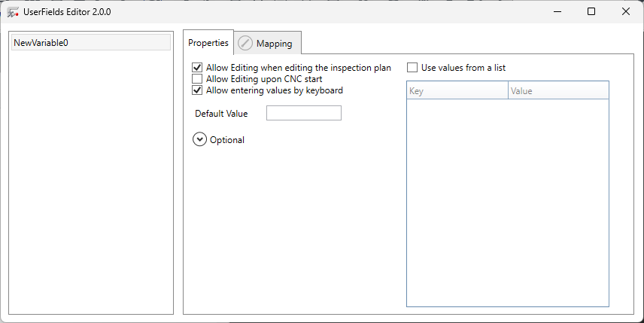644x323 pixels.
Task: Click the Mapping tab's pencil icon
Action: coord(245,43)
